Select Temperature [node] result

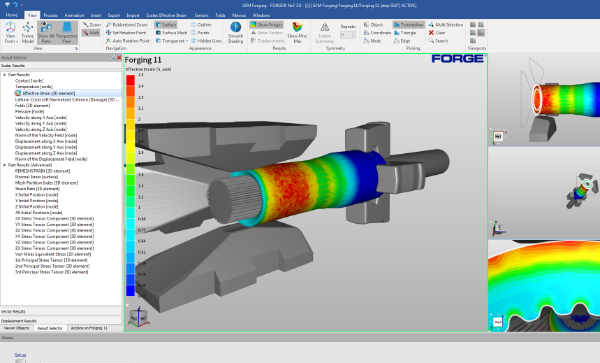click(34, 87)
